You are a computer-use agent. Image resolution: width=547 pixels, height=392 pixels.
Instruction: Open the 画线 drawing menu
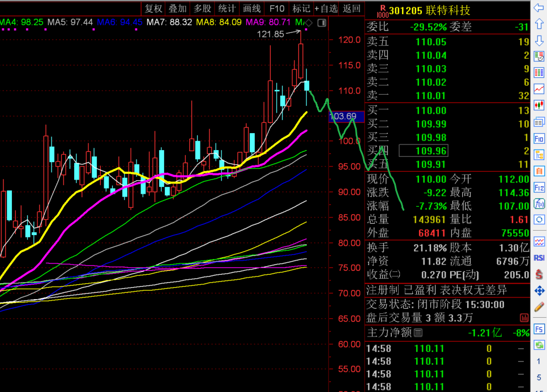(x=251, y=8)
